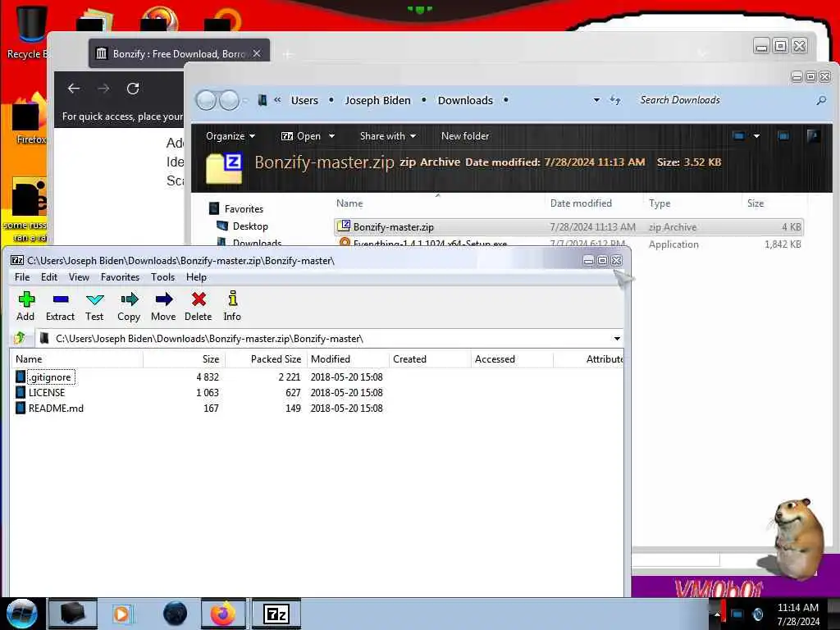
Task: Open the media player taskbar icon
Action: coord(121,614)
